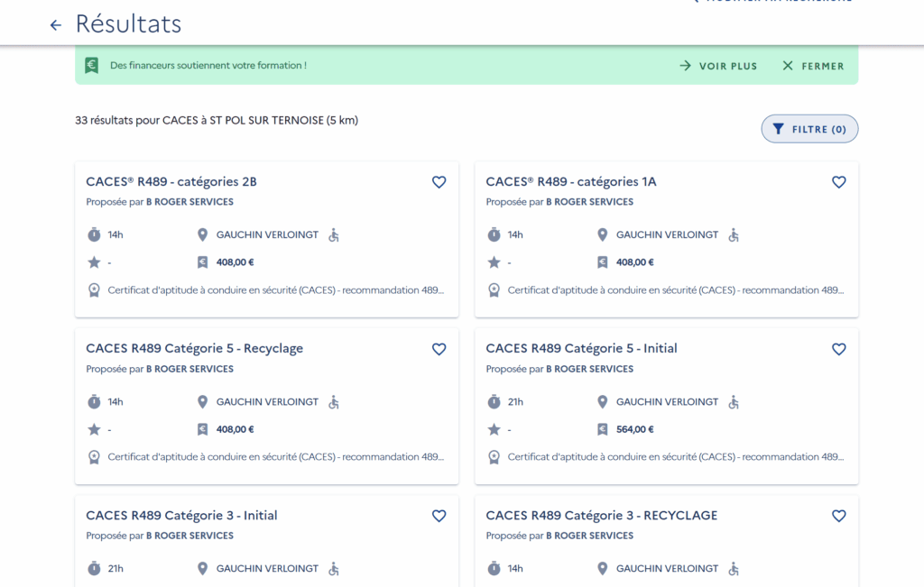Click 14h duration in Catégorie 3 - RECYCLAGE card
This screenshot has width=924, height=587.
pyautogui.click(x=515, y=569)
